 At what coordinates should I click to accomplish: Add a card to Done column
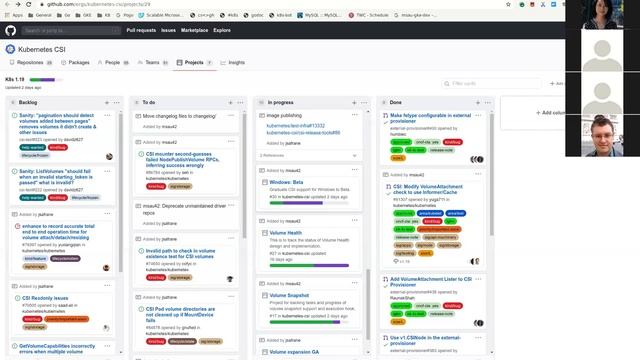click(478, 102)
